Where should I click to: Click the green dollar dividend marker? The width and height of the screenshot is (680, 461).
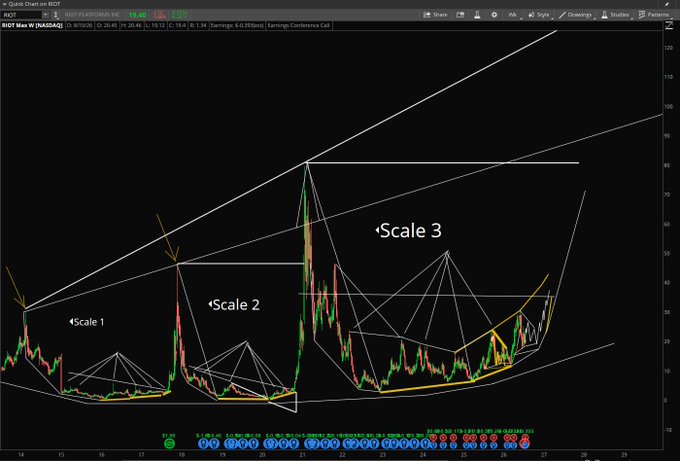coord(169,443)
